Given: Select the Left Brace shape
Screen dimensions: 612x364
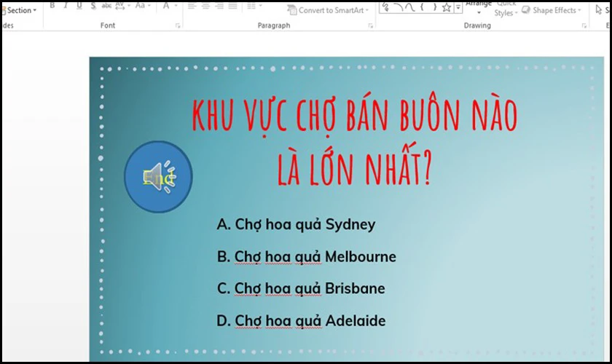Looking at the screenshot, I should 423,7.
